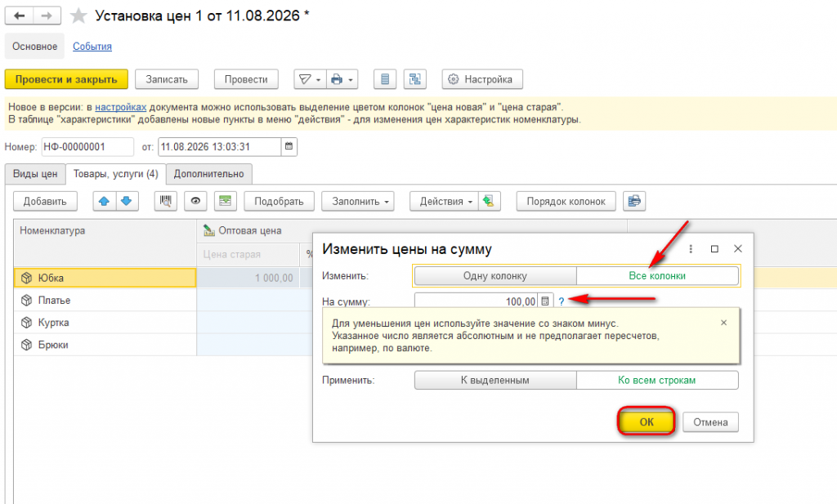This screenshot has width=837, height=504.
Task: Choose К выделенным apply option
Action: click(x=495, y=381)
